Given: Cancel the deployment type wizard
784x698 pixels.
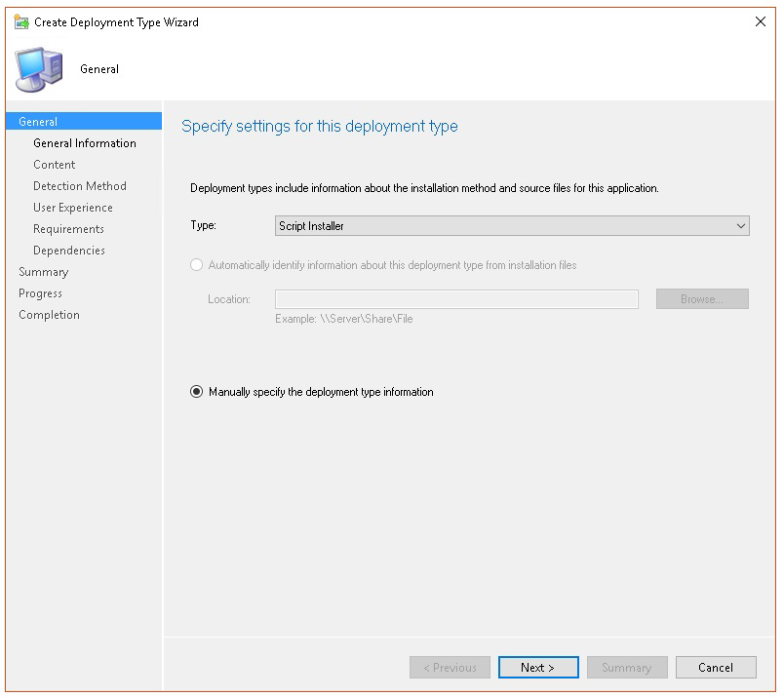Looking at the screenshot, I should tap(716, 668).
